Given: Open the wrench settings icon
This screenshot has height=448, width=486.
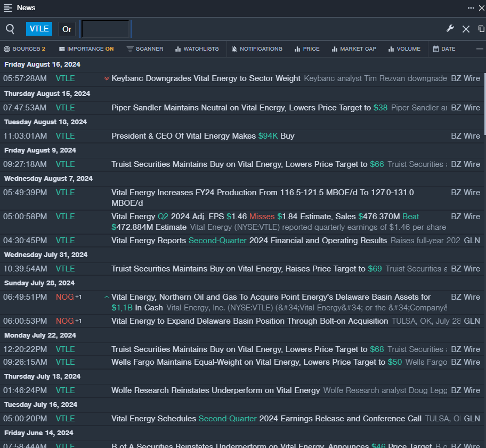Looking at the screenshot, I should point(450,29).
